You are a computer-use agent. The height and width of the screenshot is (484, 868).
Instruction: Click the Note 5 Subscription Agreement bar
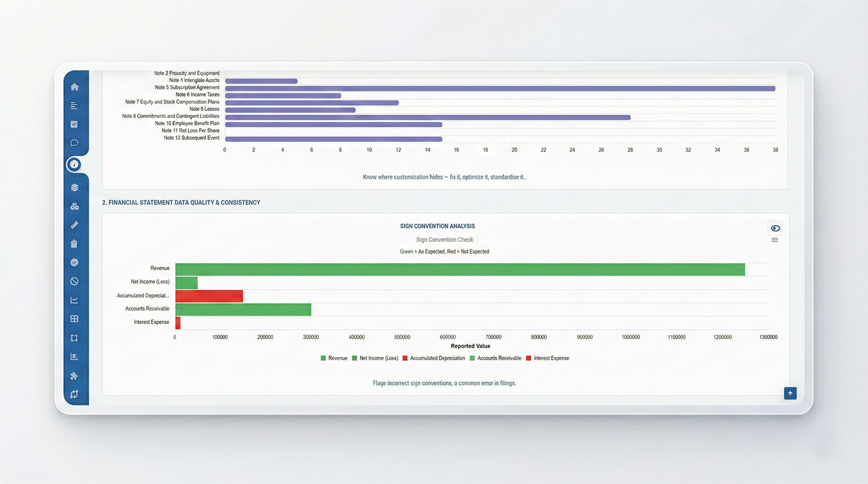coord(500,88)
